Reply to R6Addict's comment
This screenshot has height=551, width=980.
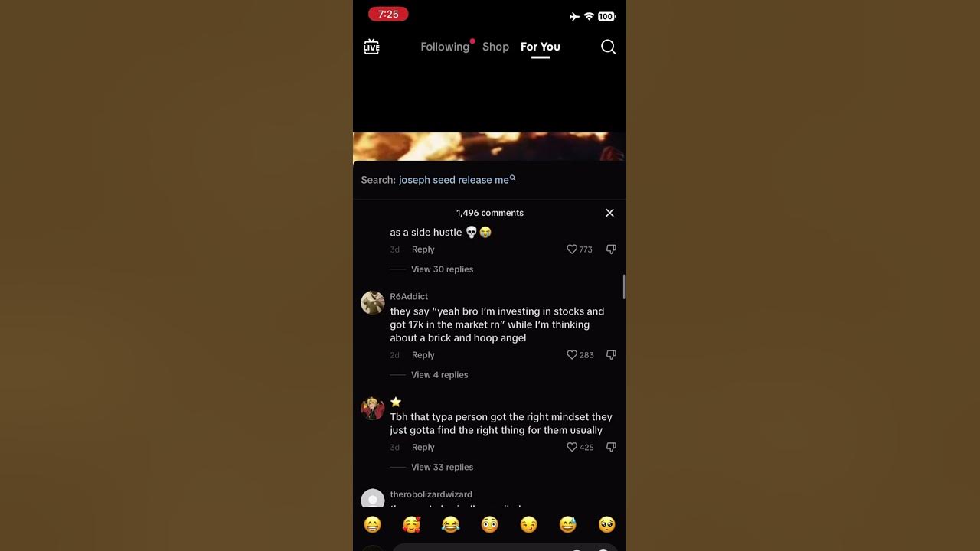point(423,355)
